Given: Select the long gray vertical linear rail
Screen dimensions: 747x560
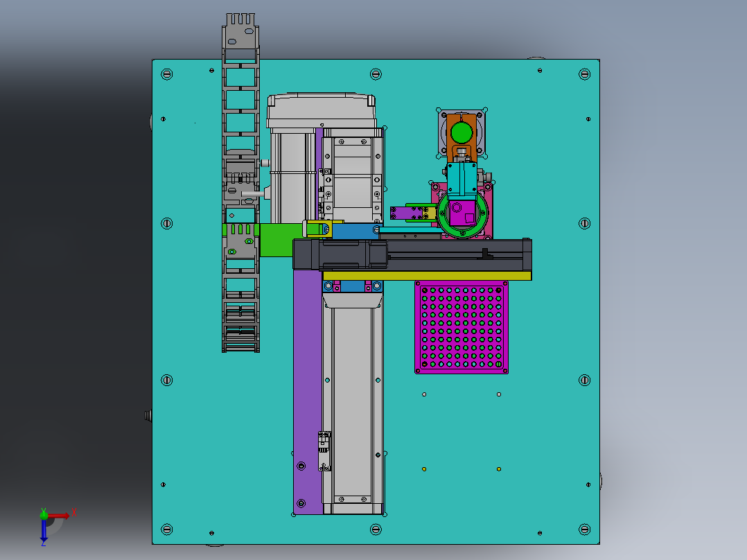Looking at the screenshot, I should [x=353, y=403].
